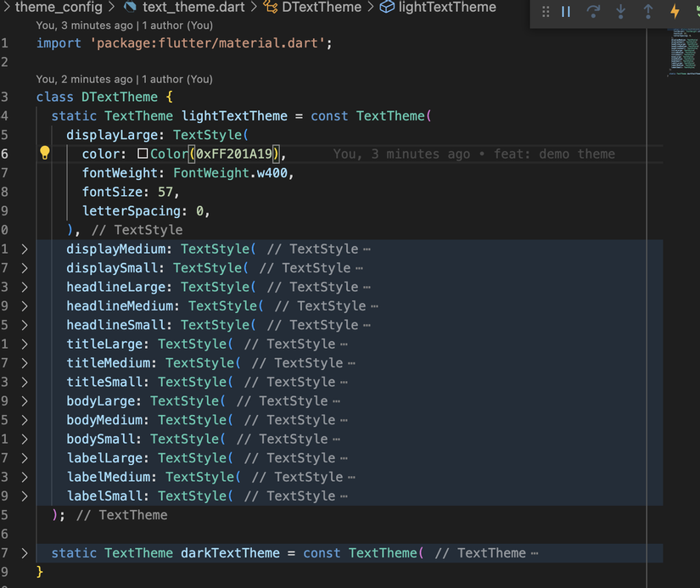Unfold the bodyLarge TextStyle arrow
700x588 pixels.
(25, 401)
